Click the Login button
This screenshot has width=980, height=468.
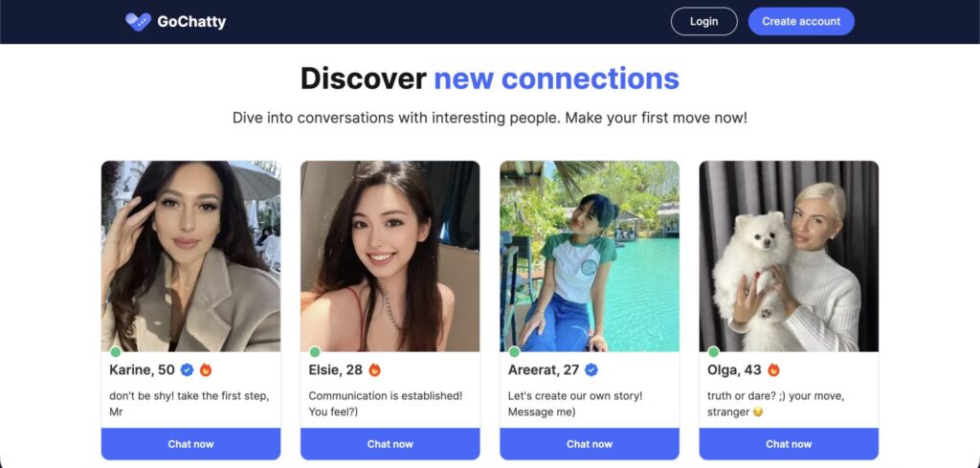703,21
